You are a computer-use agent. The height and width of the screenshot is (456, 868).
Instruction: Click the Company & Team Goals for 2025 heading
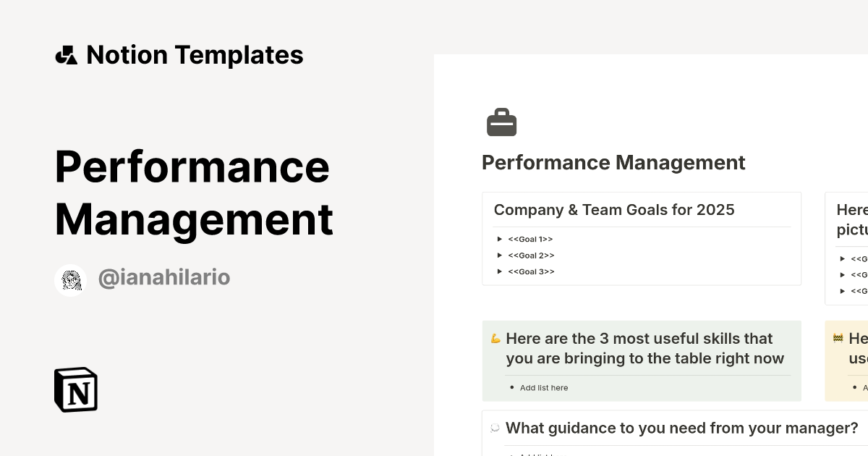[613, 210]
